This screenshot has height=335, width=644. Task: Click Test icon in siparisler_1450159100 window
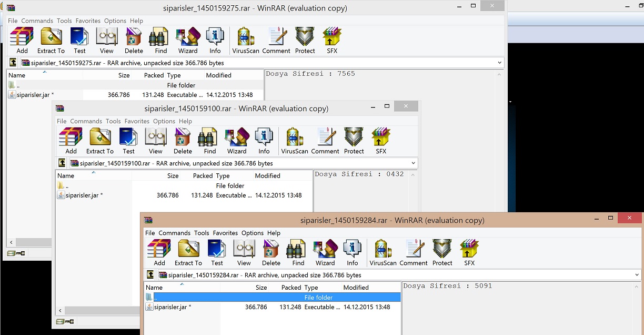pyautogui.click(x=128, y=141)
